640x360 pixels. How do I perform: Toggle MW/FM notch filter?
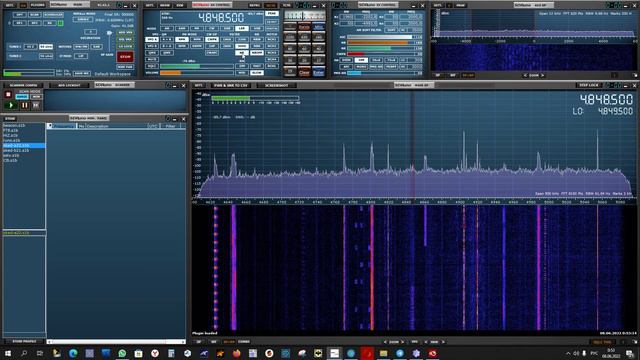[x=81, y=47]
